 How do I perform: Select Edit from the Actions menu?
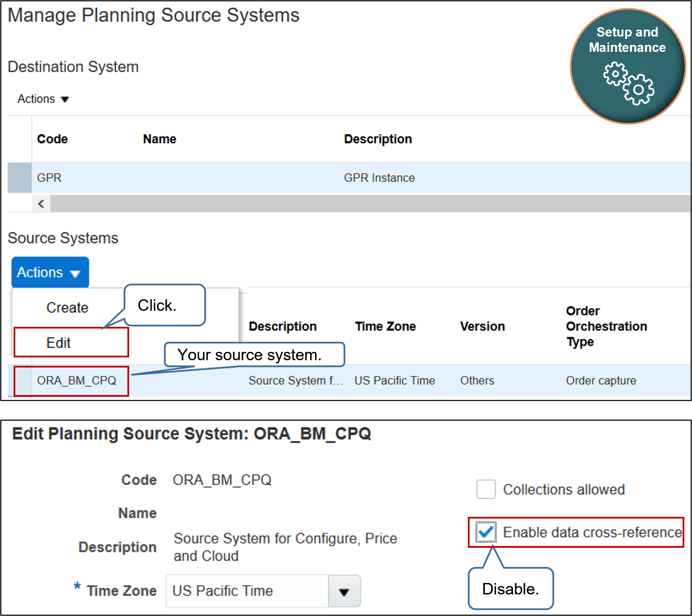58,342
